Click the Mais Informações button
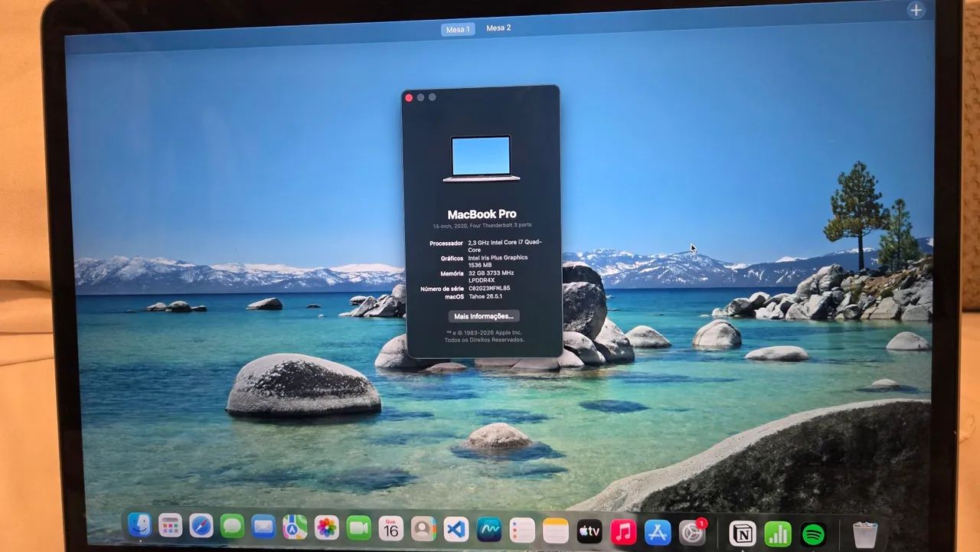The width and height of the screenshot is (980, 552). 484,316
